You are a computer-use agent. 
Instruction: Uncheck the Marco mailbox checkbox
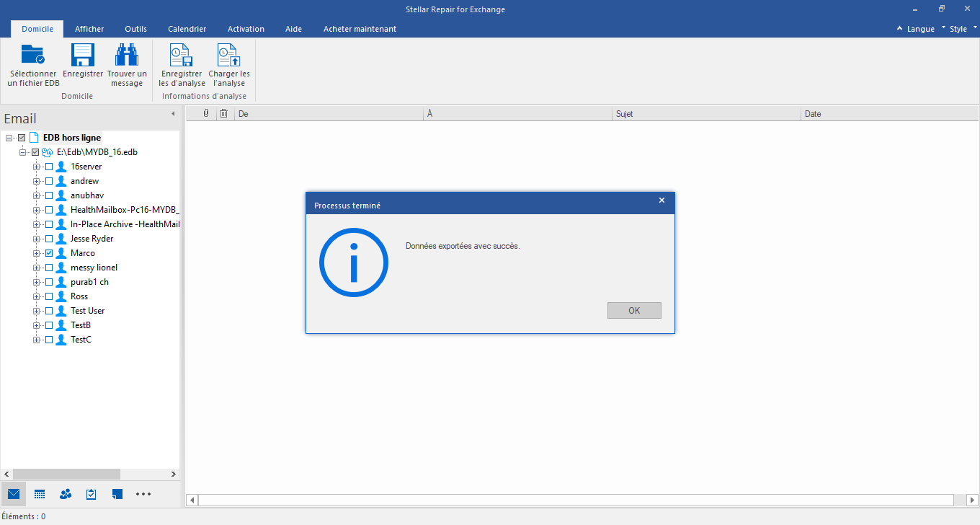(49, 253)
